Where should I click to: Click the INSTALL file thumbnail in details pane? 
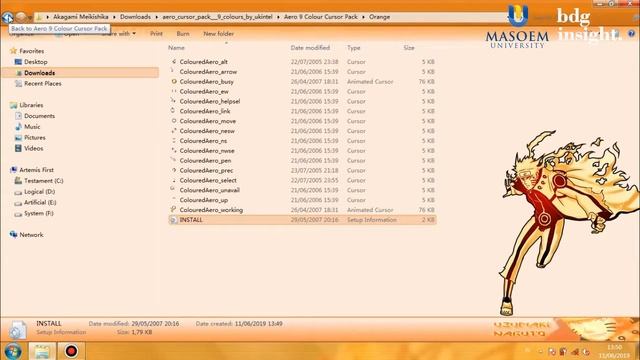18,329
